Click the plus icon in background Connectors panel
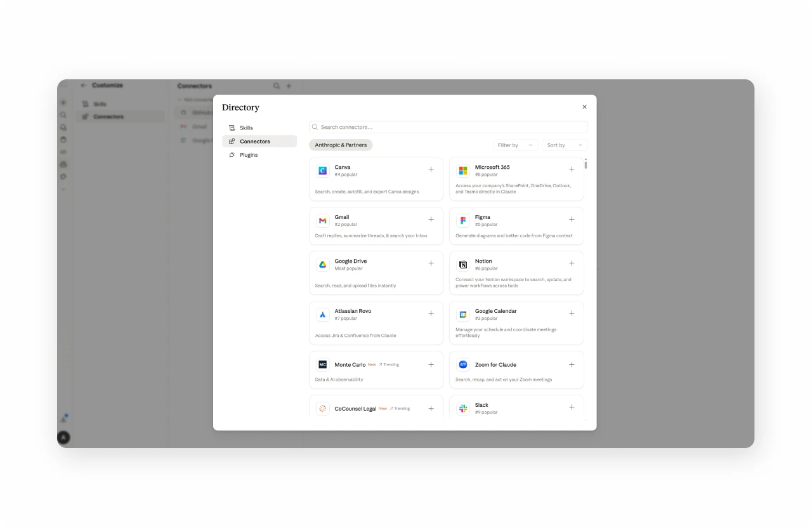This screenshot has width=812, height=528. (x=289, y=86)
